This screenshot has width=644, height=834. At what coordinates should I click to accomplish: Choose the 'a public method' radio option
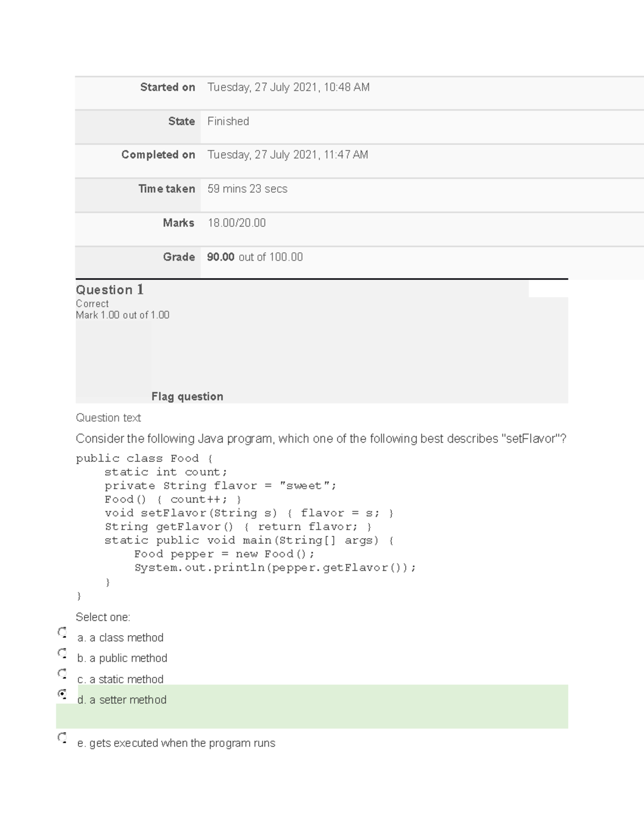(62, 653)
